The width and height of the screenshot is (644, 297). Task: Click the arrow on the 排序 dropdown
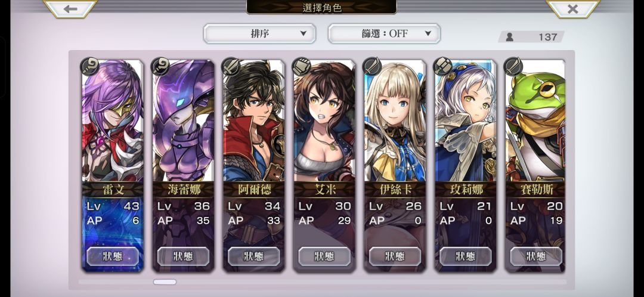[x=303, y=33]
